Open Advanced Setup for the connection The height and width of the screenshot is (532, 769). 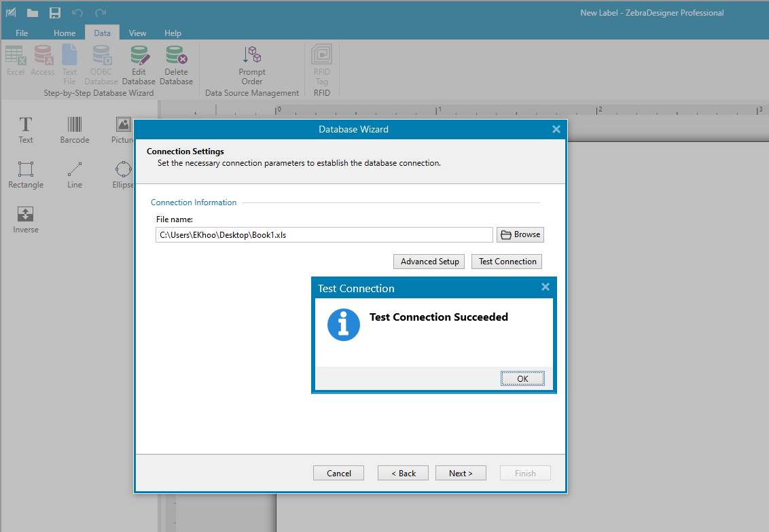click(x=429, y=262)
